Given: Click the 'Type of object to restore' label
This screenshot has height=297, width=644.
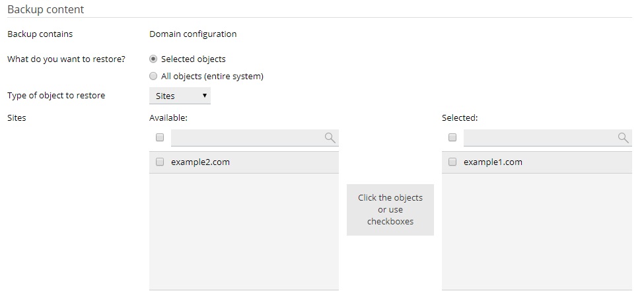Looking at the screenshot, I should click(56, 95).
